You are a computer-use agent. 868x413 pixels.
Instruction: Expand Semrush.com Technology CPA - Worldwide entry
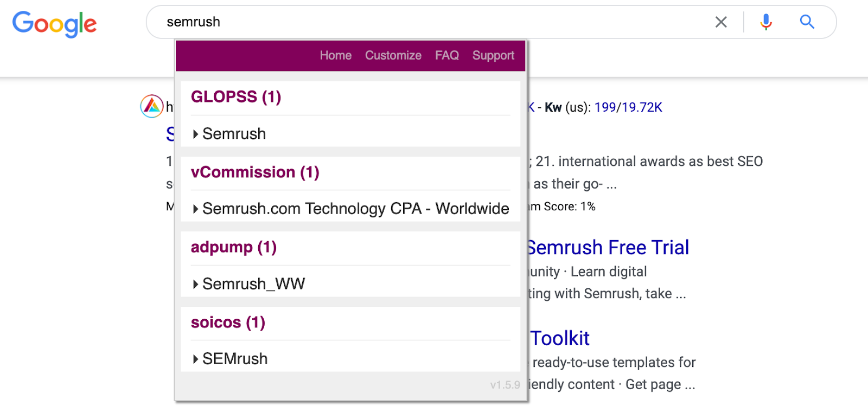[x=350, y=209]
